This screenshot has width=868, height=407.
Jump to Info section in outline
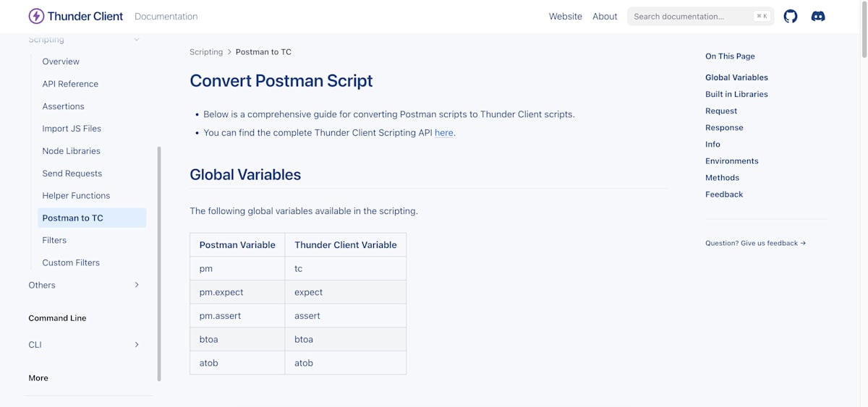(712, 144)
